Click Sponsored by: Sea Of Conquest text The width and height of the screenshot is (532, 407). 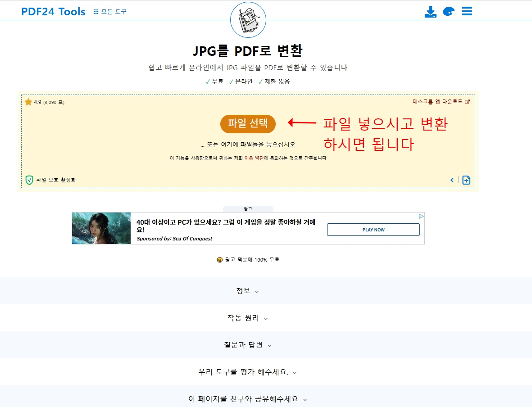(x=174, y=239)
